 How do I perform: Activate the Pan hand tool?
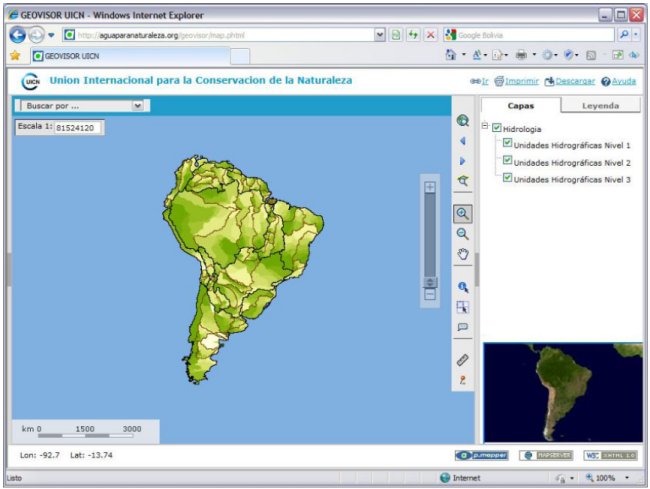(x=462, y=254)
